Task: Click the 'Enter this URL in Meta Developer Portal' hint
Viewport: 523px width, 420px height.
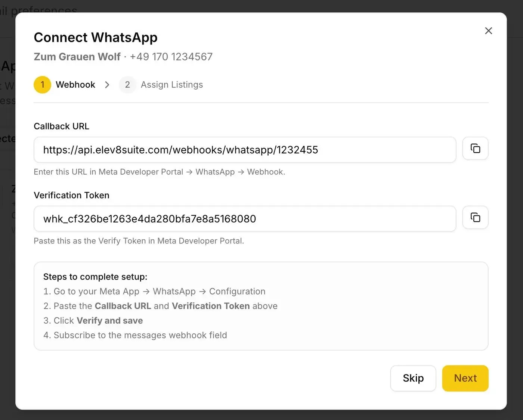Action: (x=160, y=172)
